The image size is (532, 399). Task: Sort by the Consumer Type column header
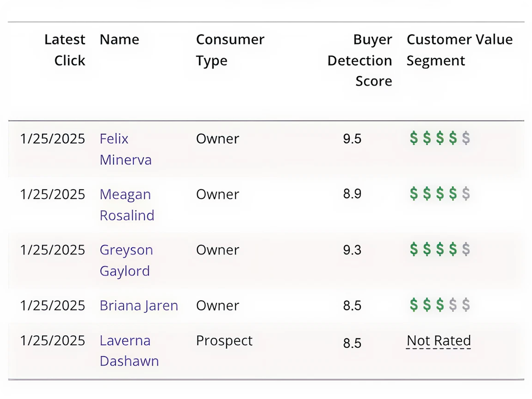230,50
